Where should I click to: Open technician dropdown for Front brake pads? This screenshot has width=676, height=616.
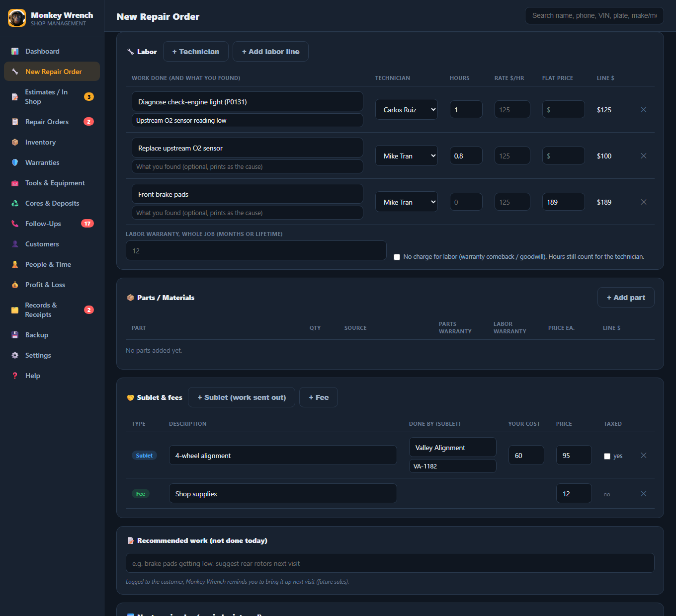[407, 202]
